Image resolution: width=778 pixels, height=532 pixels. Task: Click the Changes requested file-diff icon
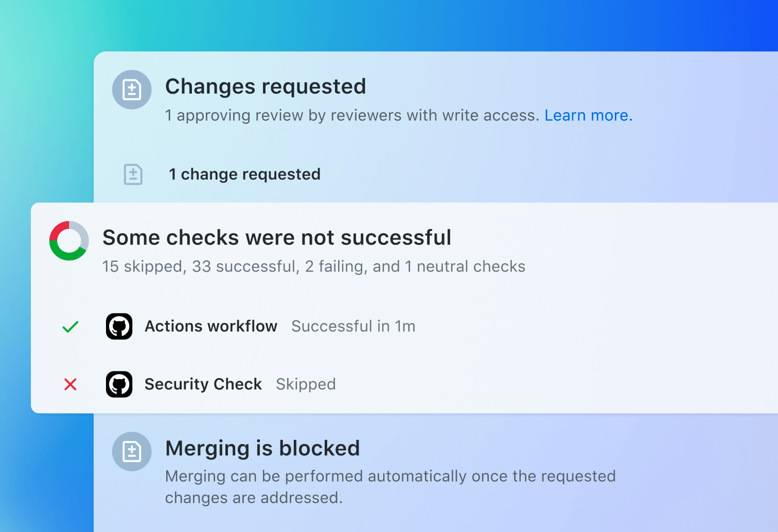pyautogui.click(x=132, y=90)
